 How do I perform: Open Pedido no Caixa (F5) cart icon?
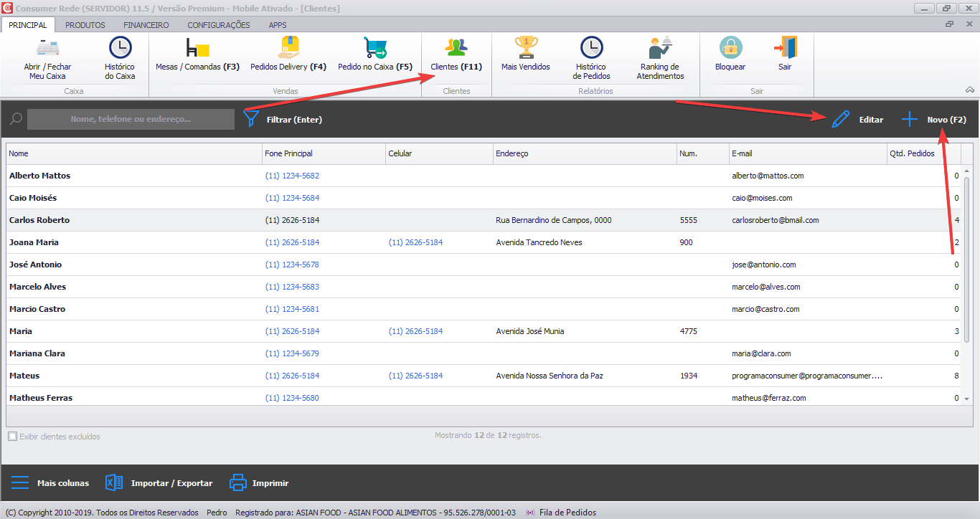375,47
